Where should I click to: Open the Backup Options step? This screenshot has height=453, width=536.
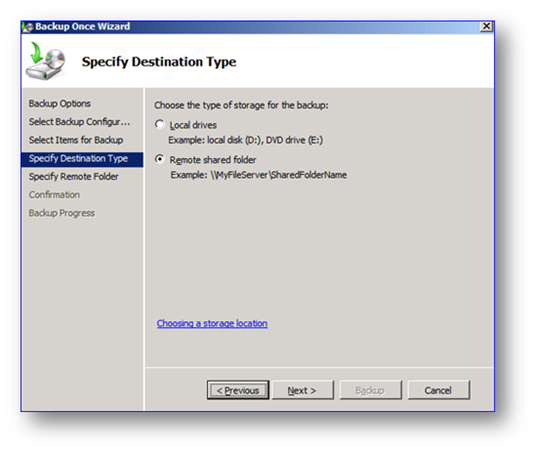click(x=60, y=104)
